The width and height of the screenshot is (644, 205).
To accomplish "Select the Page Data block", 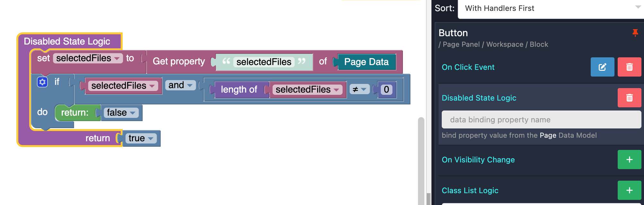I will (366, 62).
